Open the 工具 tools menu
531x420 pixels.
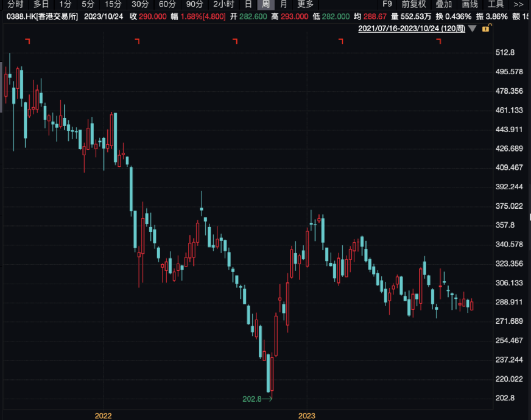click(x=496, y=4)
